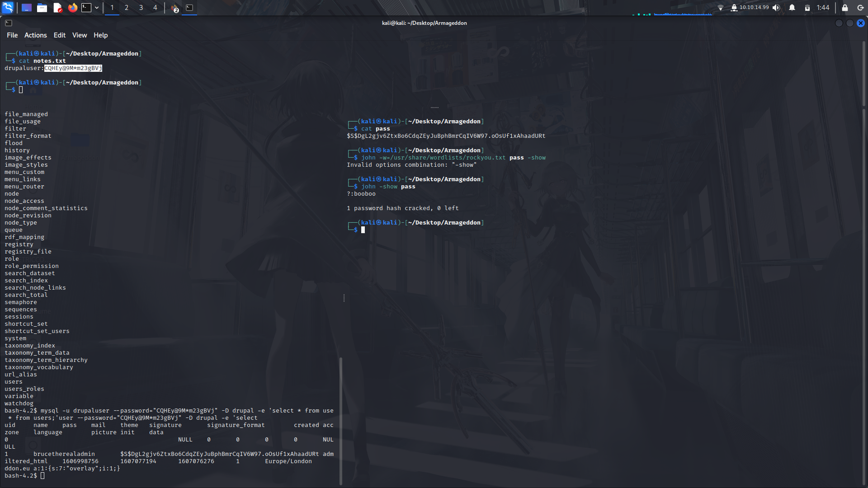The image size is (868, 488).
Task: Open the text editor taskbar icon
Action: pyautogui.click(x=57, y=7)
